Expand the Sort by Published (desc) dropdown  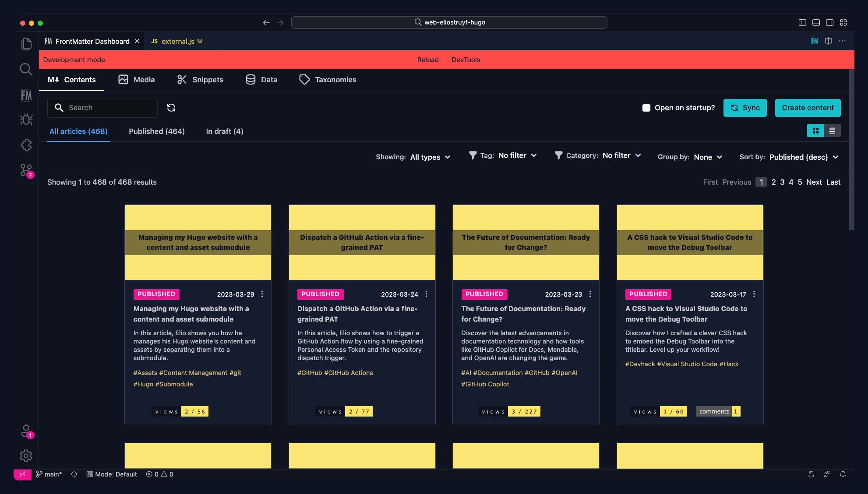[804, 157]
